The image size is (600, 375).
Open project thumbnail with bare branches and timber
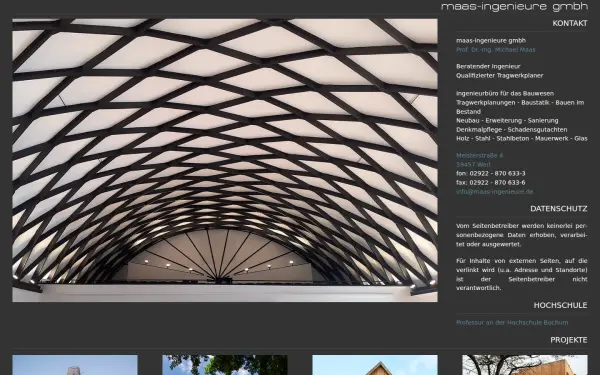525,365
